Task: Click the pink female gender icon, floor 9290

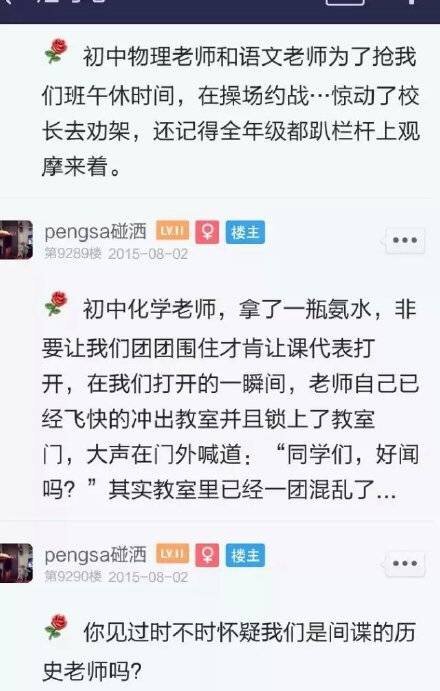Action: coord(208,555)
